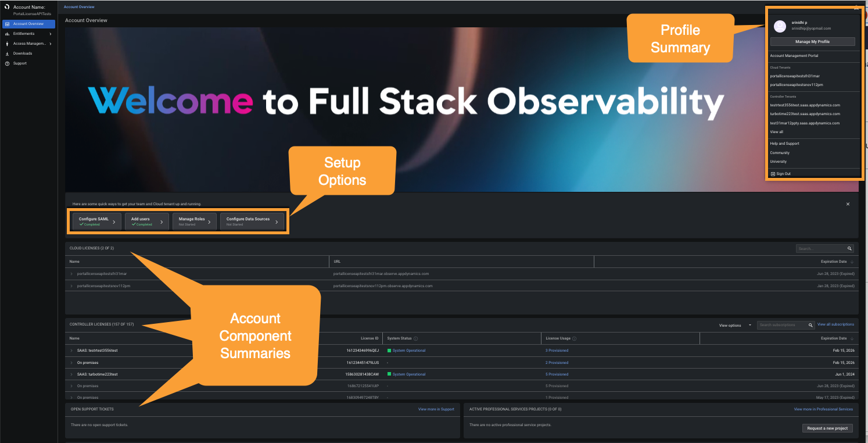The width and height of the screenshot is (868, 443).
Task: Close the quick setup options banner
Action: 848,204
